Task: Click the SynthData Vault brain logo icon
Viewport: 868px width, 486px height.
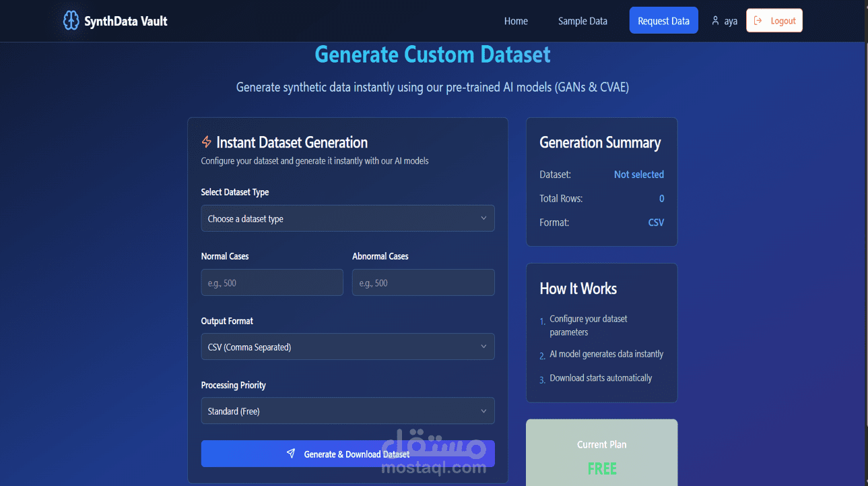Action: pos(71,21)
